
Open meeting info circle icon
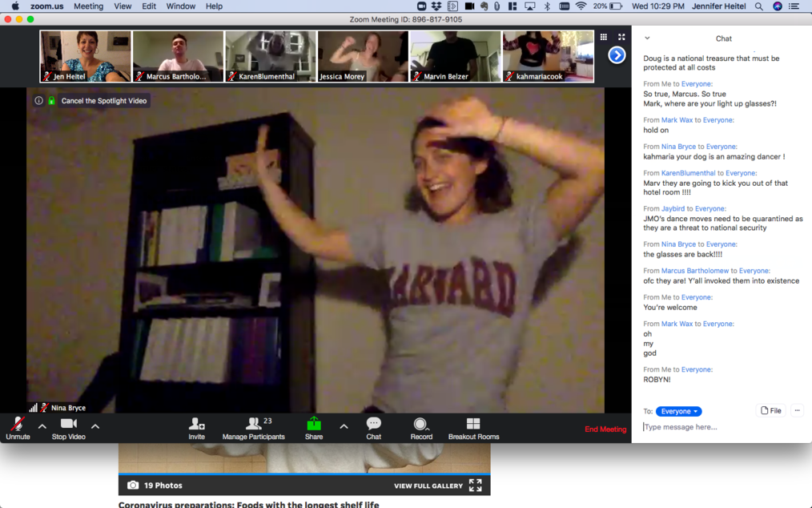39,101
